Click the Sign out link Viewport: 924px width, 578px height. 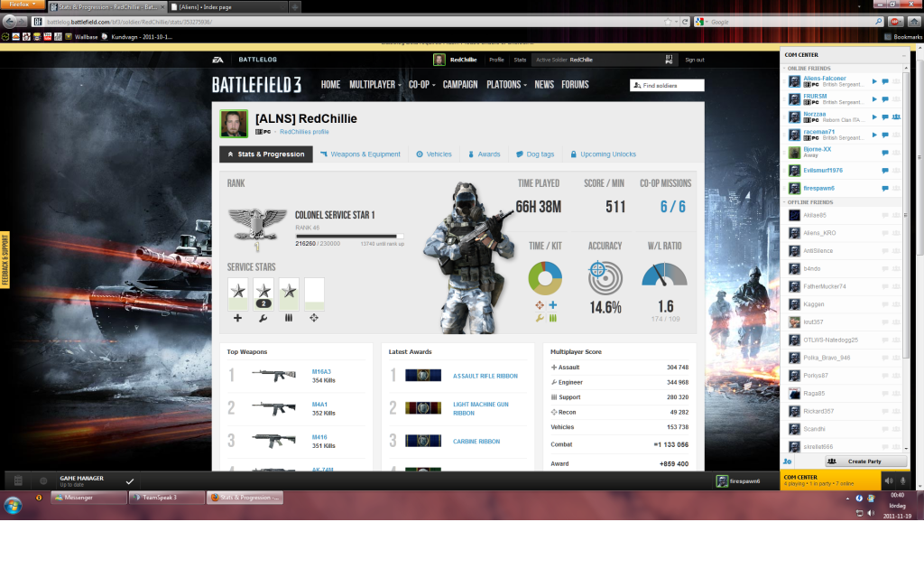coord(695,61)
